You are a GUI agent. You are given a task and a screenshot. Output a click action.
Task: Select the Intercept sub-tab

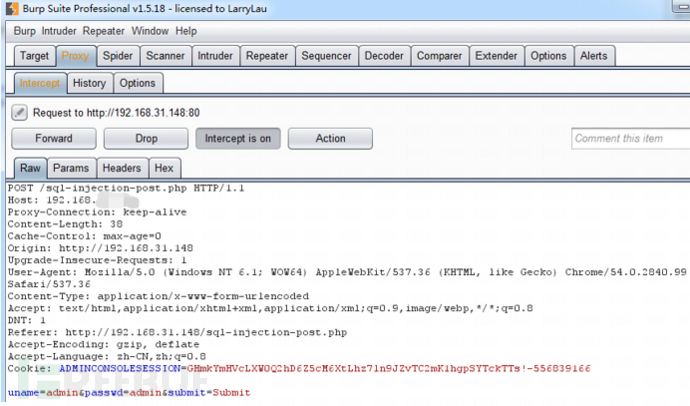pos(40,83)
